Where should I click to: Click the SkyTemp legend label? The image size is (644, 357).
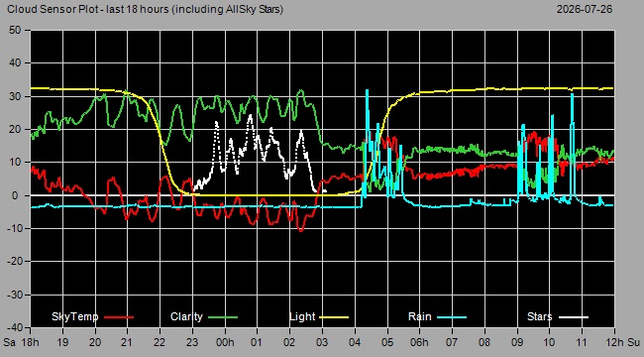(x=74, y=316)
